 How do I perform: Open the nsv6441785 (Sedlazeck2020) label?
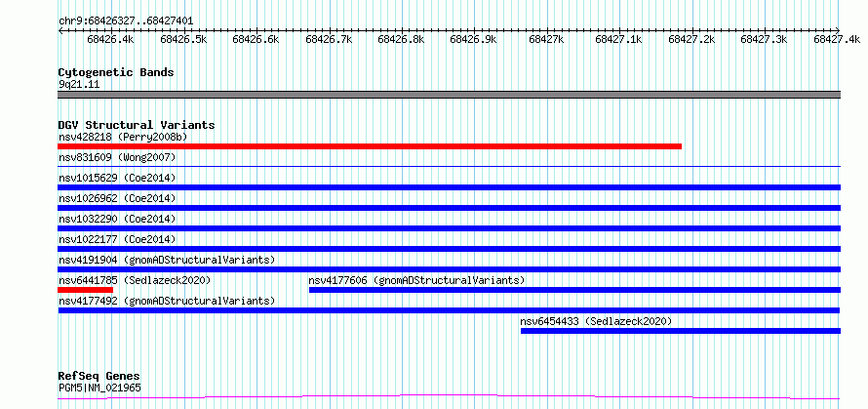click(135, 280)
